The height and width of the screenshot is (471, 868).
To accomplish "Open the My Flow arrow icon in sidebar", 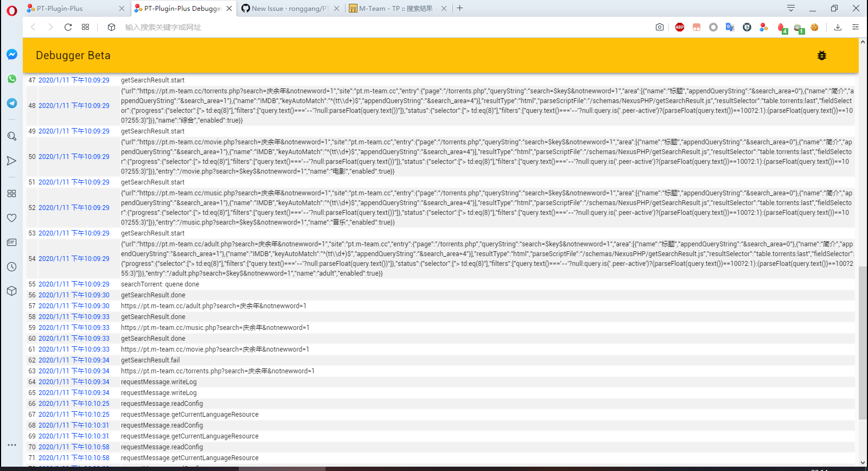I will 12,161.
